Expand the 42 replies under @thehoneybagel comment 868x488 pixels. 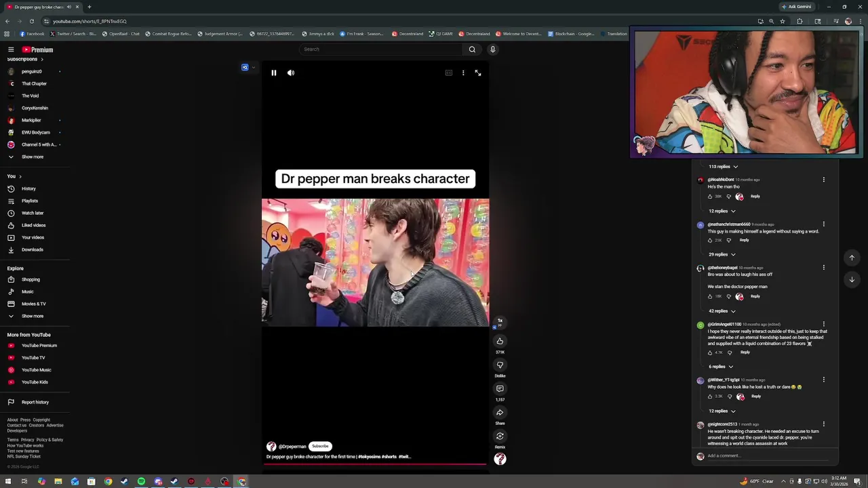[x=722, y=311]
